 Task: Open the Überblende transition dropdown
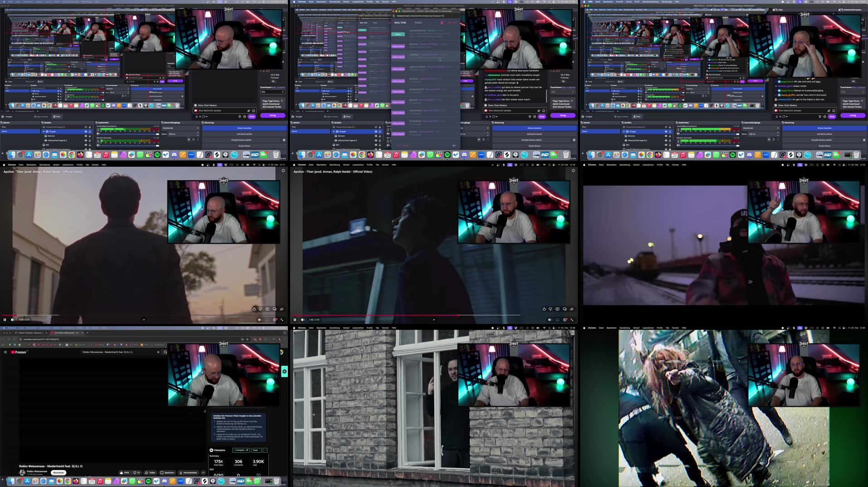click(x=181, y=128)
